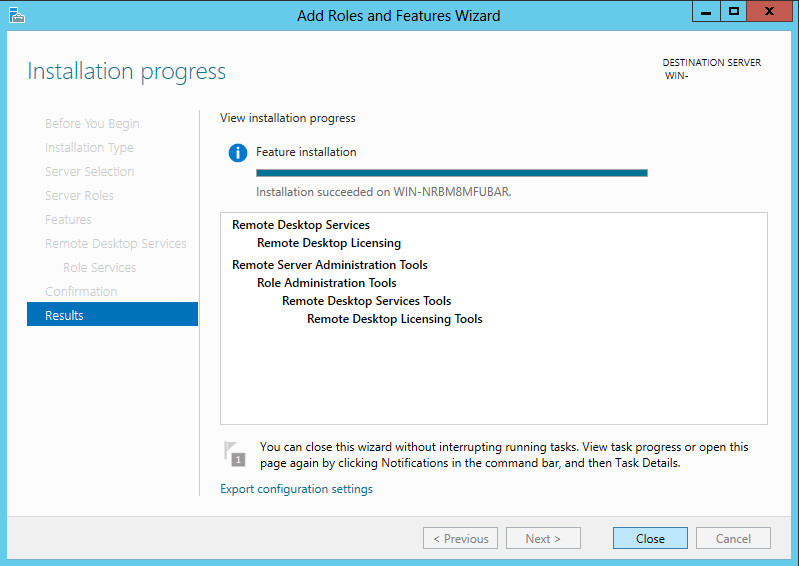Select the Features step in the sidebar
This screenshot has width=799, height=566.
[x=68, y=220]
